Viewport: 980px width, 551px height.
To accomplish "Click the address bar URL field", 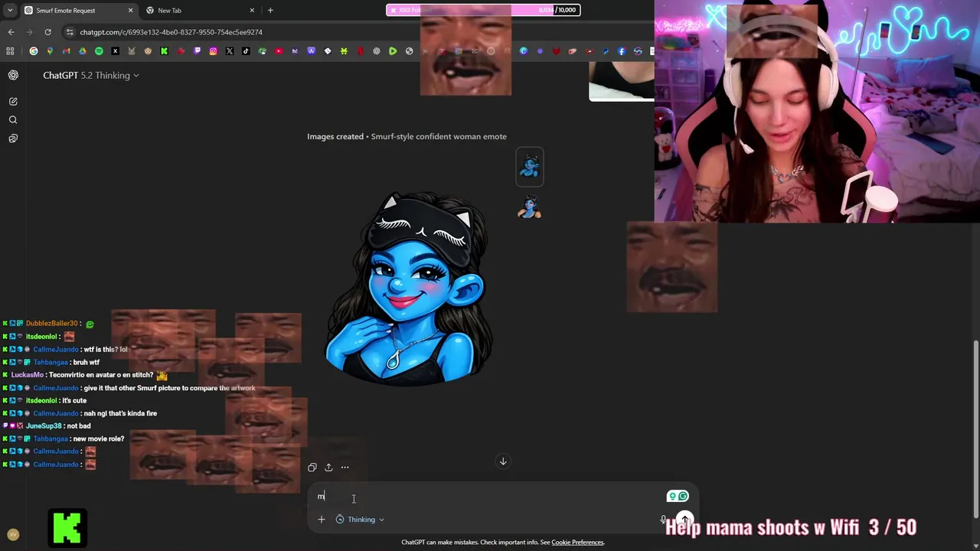I will [171, 32].
